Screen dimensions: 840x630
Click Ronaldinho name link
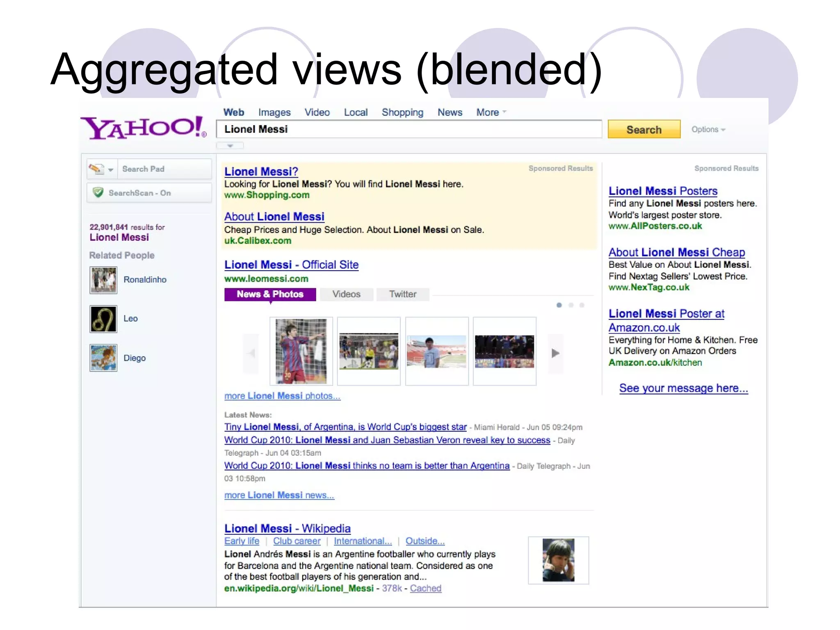145,280
